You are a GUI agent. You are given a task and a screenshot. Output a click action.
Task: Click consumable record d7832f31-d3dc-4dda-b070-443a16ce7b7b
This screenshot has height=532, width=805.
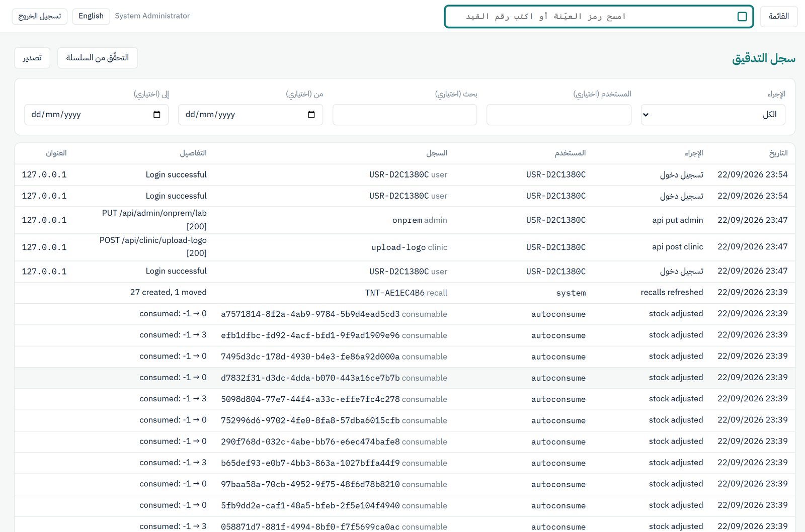[334, 378]
